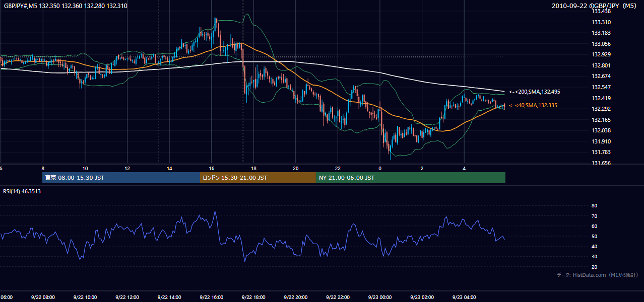The width and height of the screenshot is (644, 302).
Task: Select the chart title 2010-09-22 のGBP/JPY（M5）
Action: pos(595,6)
